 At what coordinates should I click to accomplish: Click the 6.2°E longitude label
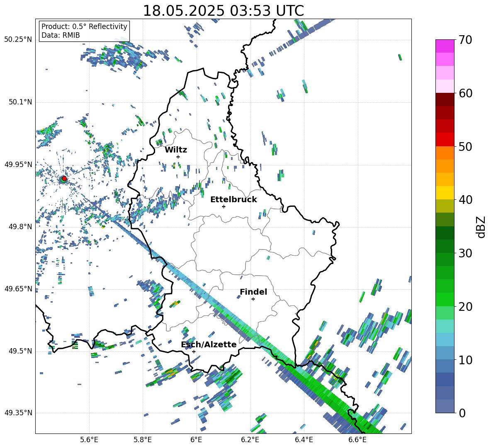250,440
